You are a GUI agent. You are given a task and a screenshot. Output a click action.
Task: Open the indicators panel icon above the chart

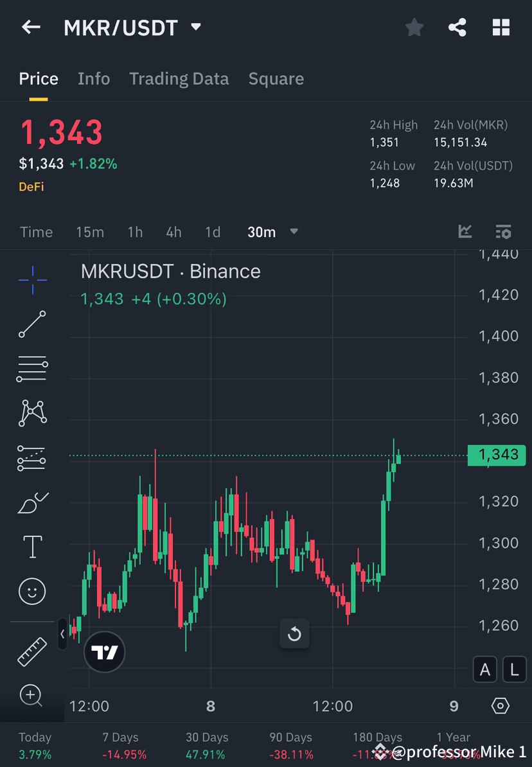point(465,232)
